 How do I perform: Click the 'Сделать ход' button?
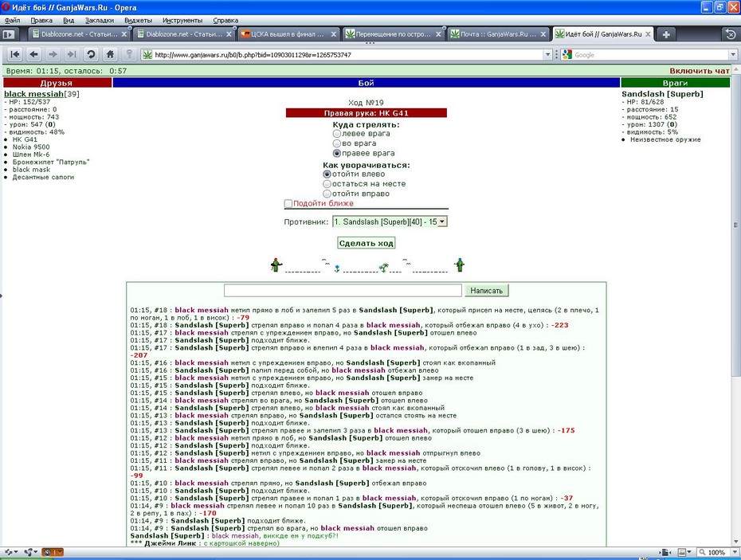(367, 244)
